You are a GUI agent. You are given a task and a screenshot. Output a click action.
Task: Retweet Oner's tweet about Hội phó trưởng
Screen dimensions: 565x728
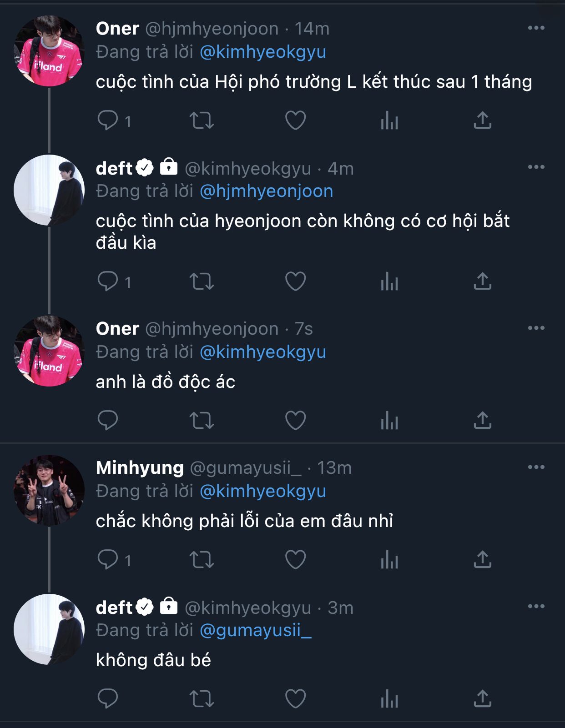(x=202, y=120)
